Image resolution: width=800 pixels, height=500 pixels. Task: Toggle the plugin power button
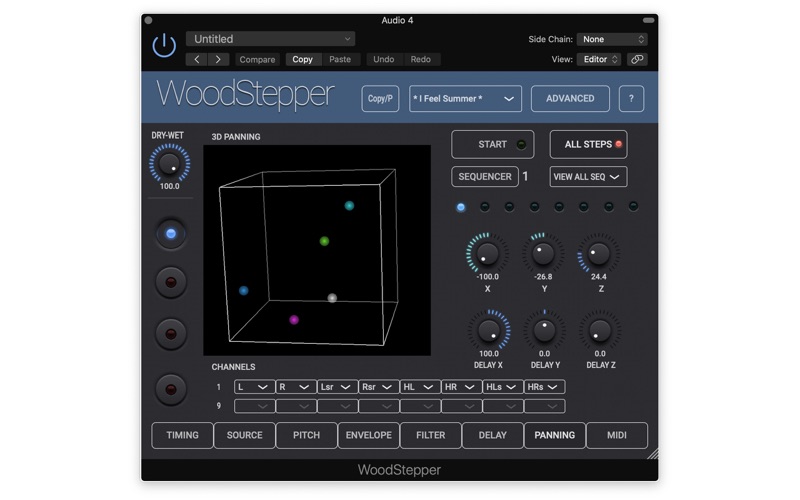click(164, 46)
